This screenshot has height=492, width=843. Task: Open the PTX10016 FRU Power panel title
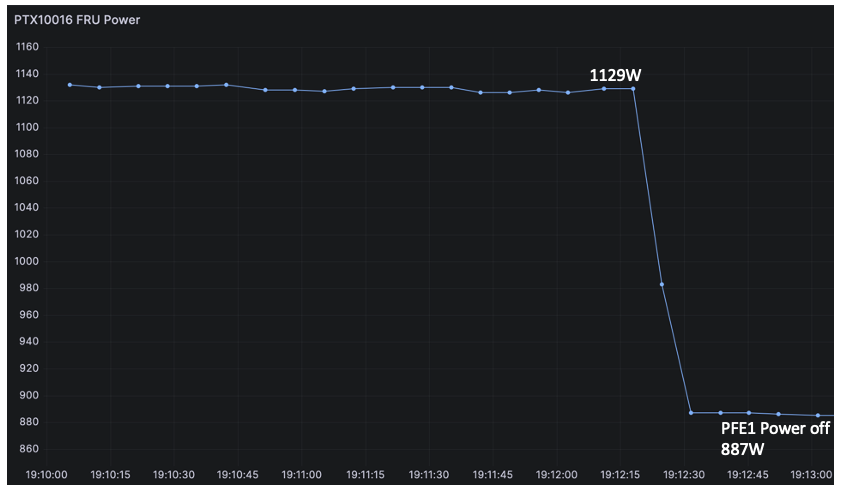(77, 20)
